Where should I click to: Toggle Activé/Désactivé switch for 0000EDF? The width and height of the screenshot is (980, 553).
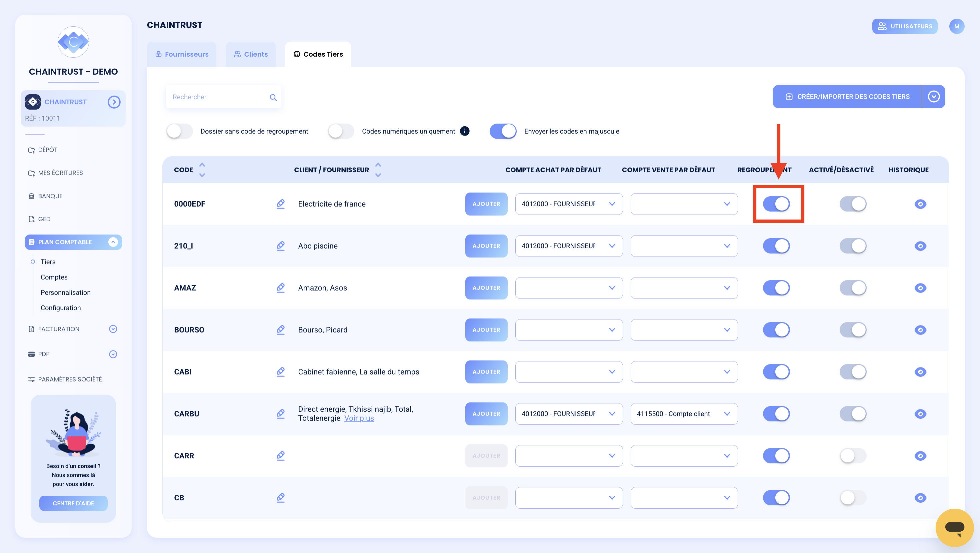[x=853, y=204]
